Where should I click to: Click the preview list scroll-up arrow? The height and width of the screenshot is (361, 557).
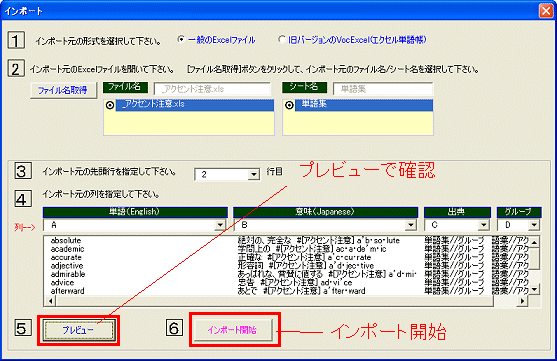[x=534, y=243]
